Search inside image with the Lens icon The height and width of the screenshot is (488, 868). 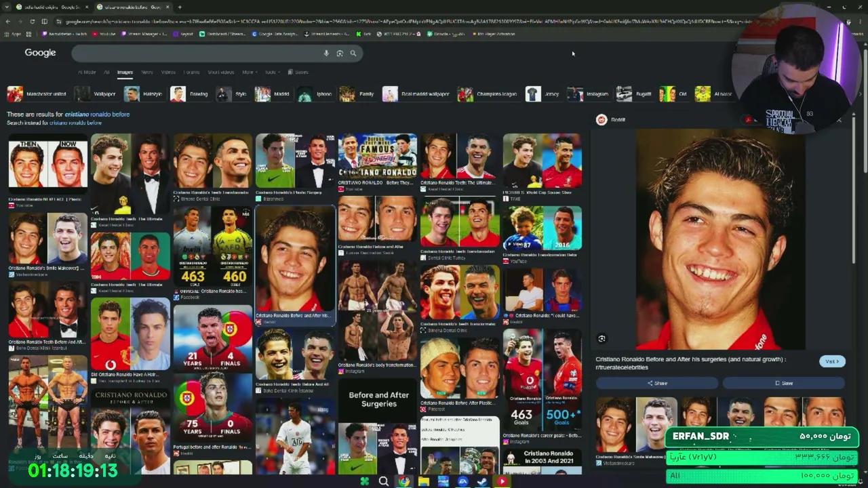tap(601, 338)
